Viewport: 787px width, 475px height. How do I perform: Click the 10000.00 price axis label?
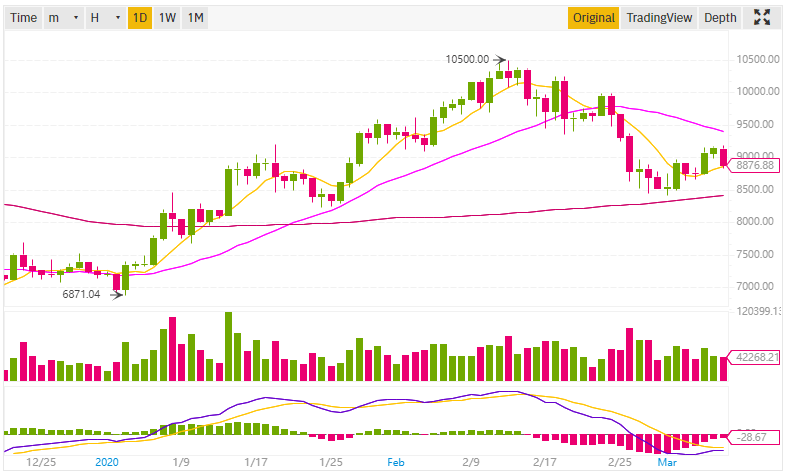[x=756, y=92]
